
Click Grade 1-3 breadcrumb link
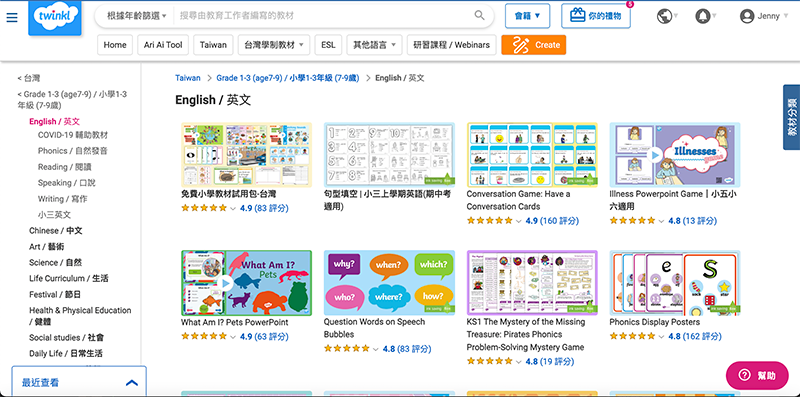(288, 78)
